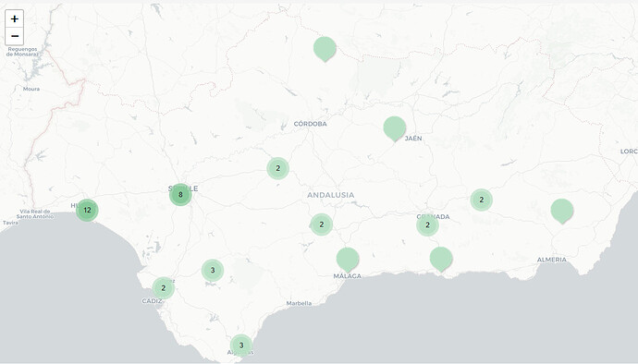
Task: Expand the cluster of 2 over Granada
Action: (x=427, y=224)
